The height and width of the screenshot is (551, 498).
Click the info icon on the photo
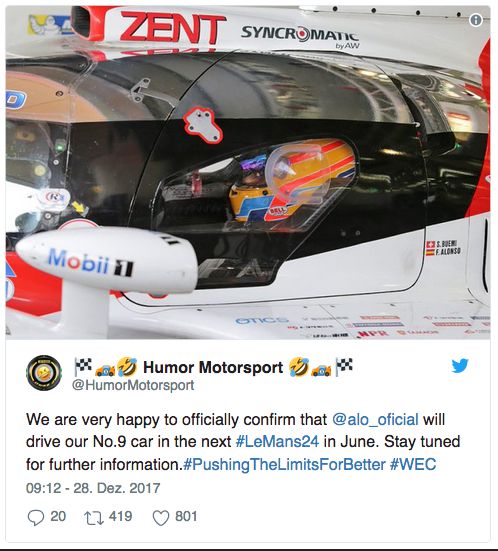click(476, 20)
